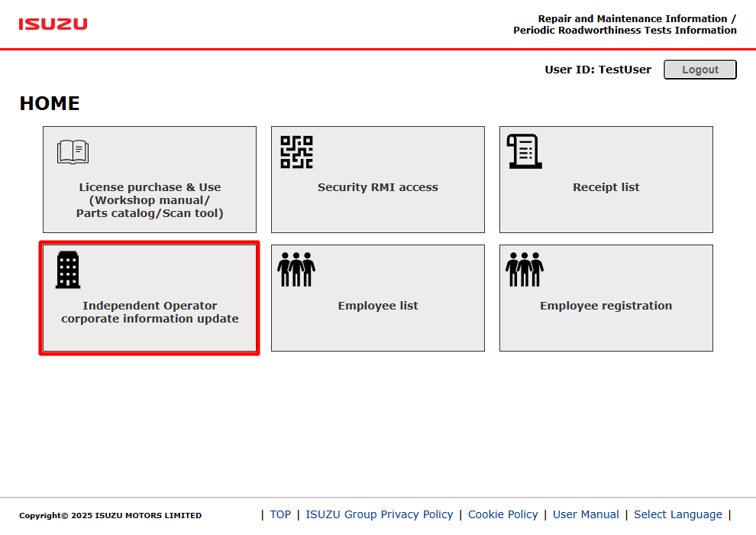Click the people icon on Employee list
The height and width of the screenshot is (535, 756).
296,269
